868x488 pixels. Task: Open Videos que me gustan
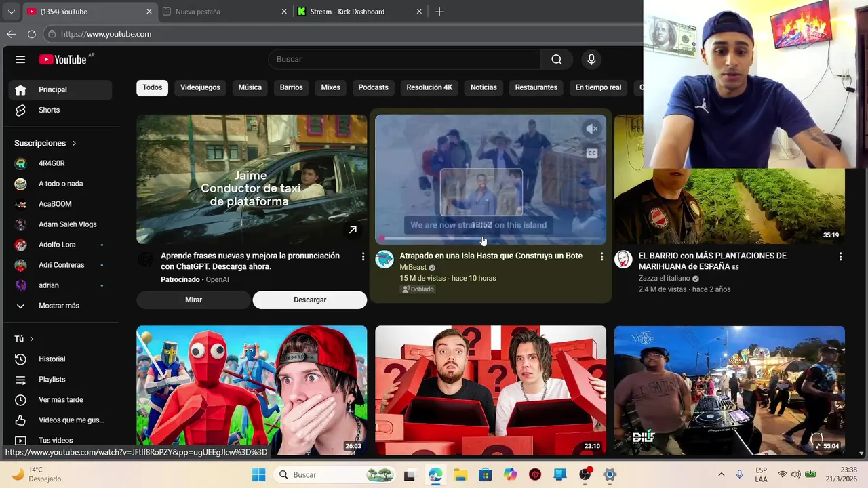pos(60,420)
